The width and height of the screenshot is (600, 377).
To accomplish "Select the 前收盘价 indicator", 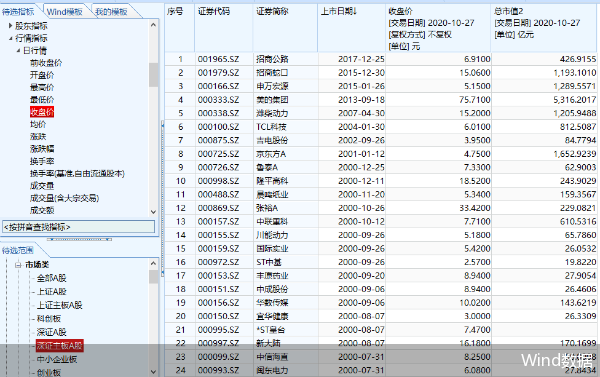I will click(x=46, y=63).
